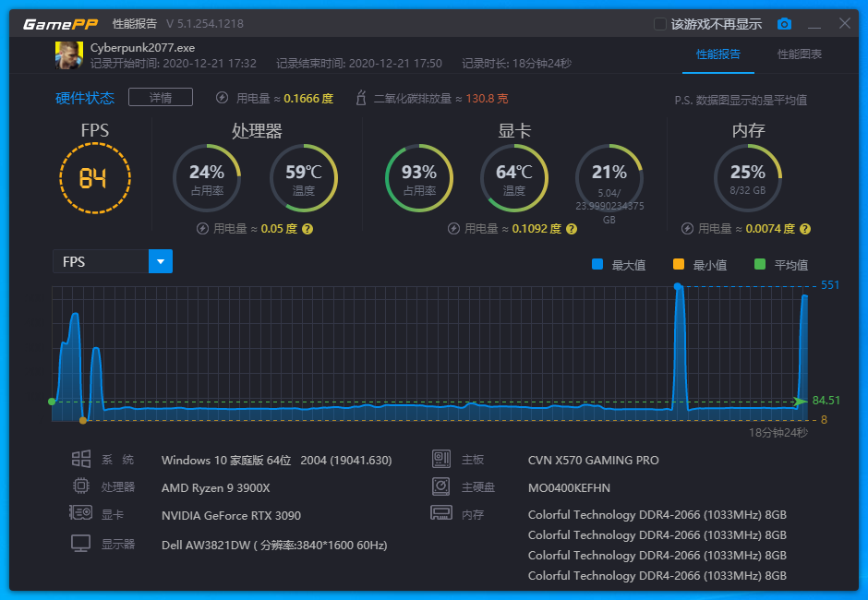Click the 0.1666 度 power usage value
The width and height of the screenshot is (868, 600).
[308, 99]
